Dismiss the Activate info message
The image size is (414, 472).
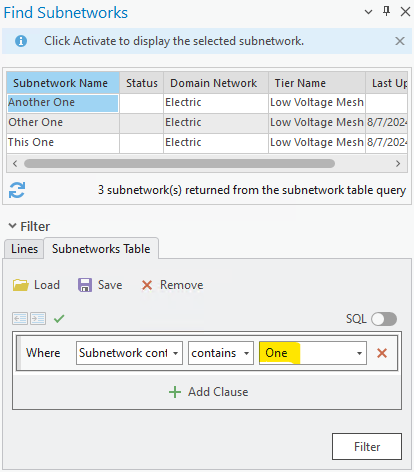point(400,41)
